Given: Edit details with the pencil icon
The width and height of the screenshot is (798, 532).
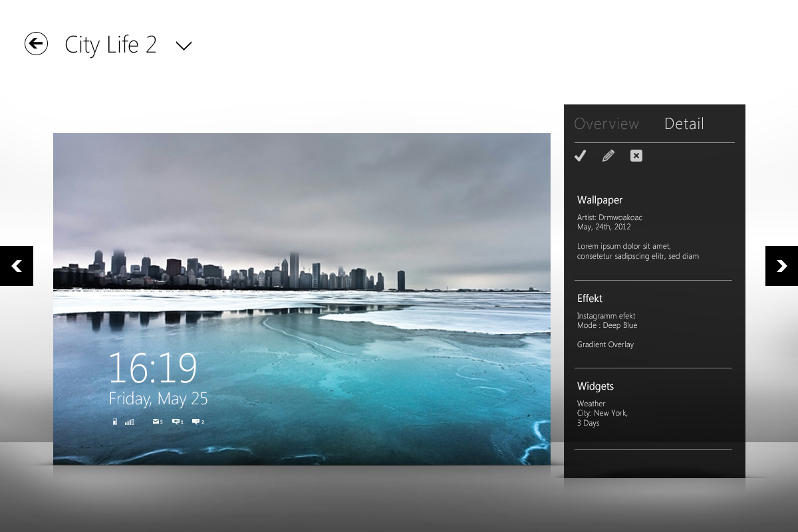Looking at the screenshot, I should (608, 156).
